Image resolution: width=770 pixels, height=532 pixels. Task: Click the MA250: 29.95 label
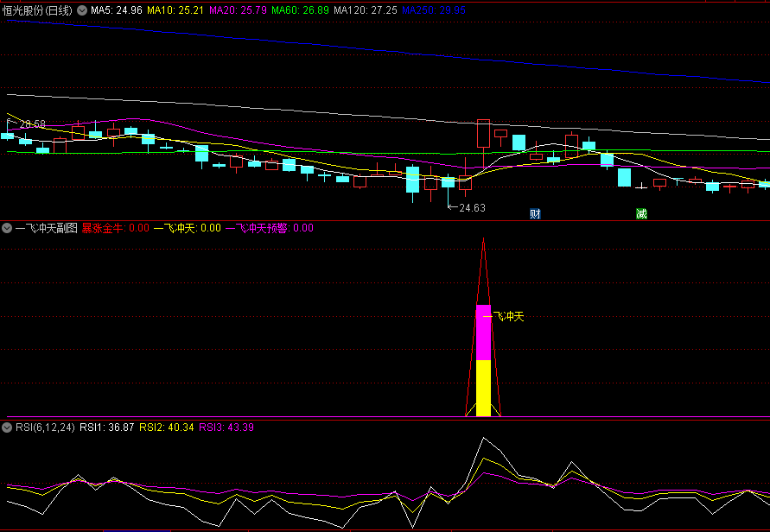click(434, 10)
